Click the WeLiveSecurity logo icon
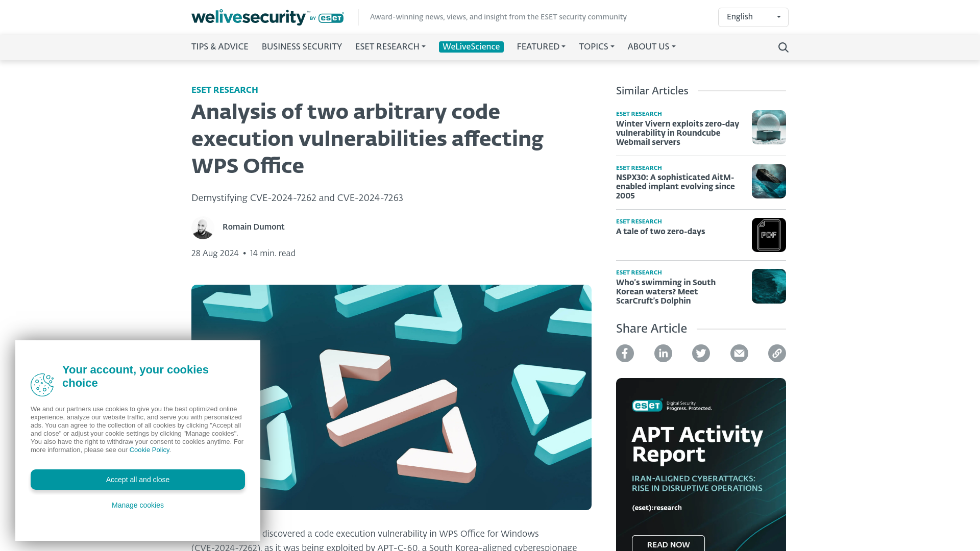The image size is (980, 551). [x=267, y=17]
